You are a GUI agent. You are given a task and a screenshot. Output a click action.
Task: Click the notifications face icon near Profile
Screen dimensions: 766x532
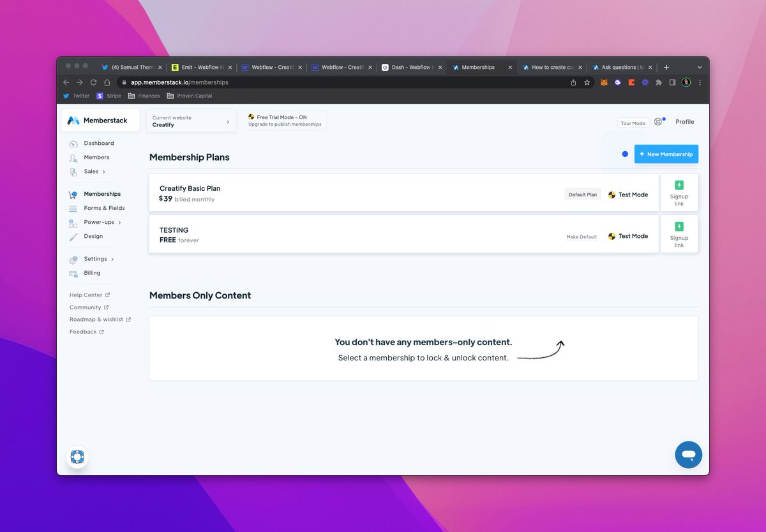coord(658,122)
